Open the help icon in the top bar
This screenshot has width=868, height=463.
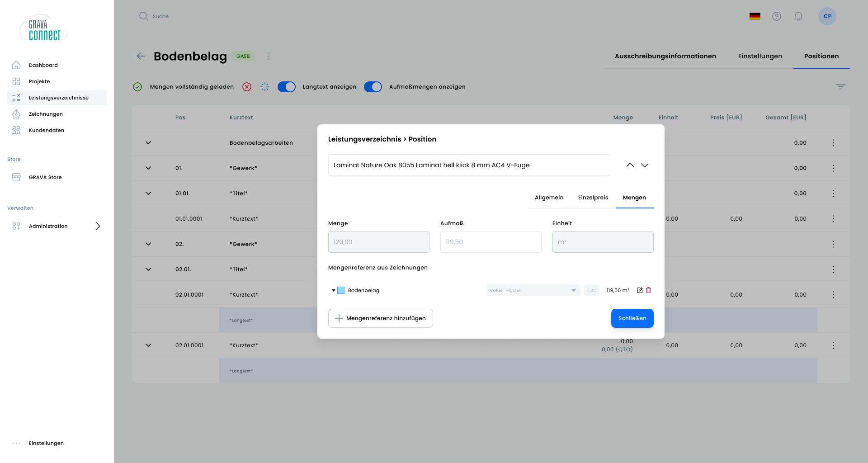pyautogui.click(x=777, y=16)
